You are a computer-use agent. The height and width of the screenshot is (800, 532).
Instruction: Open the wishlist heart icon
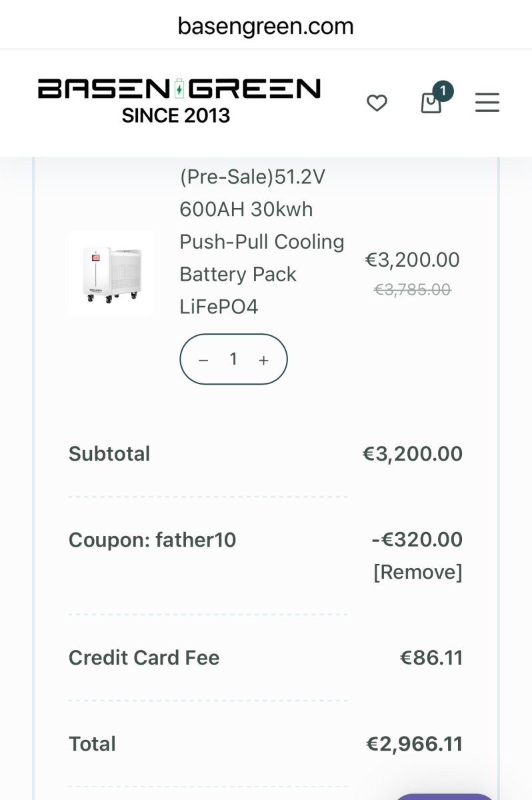point(377,103)
